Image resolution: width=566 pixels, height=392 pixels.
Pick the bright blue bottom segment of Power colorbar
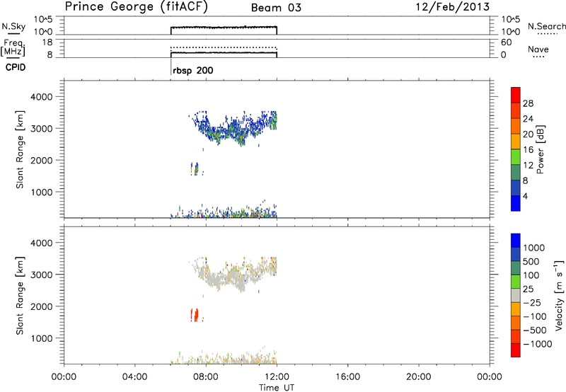point(516,203)
